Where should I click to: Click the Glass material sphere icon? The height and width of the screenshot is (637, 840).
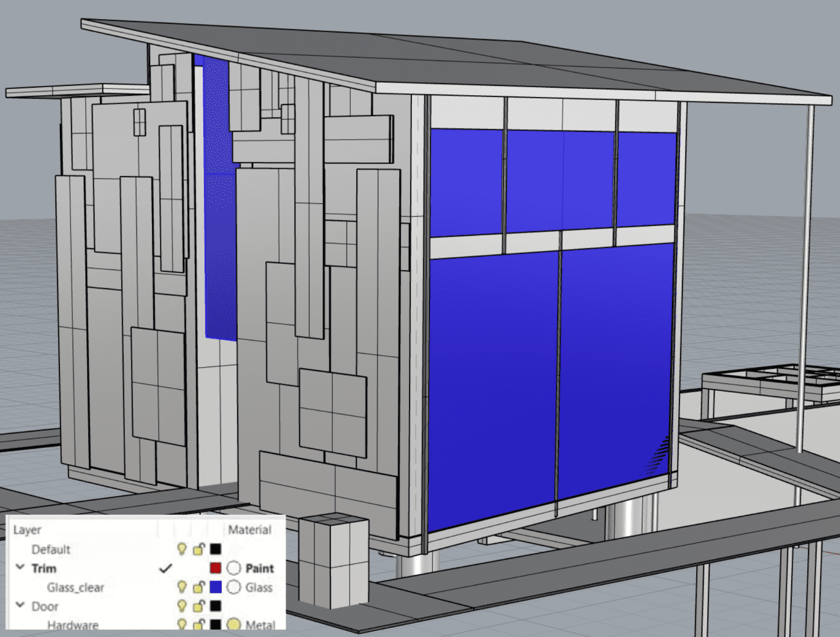[233, 587]
